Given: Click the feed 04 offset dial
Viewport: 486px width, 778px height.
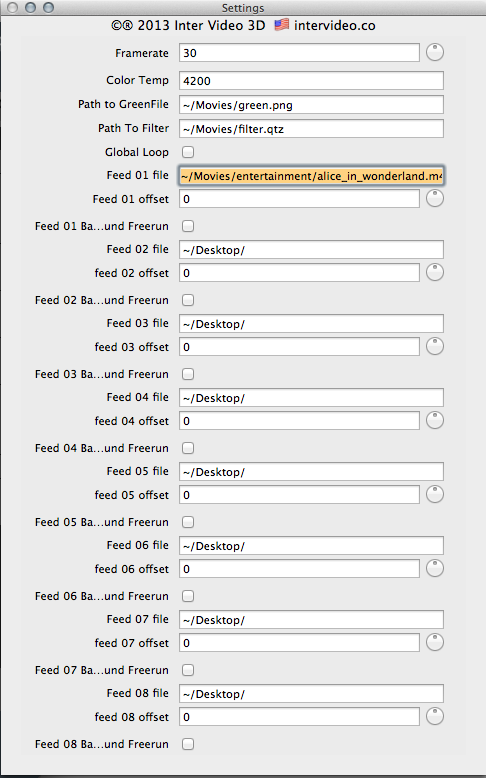Looking at the screenshot, I should (x=435, y=420).
